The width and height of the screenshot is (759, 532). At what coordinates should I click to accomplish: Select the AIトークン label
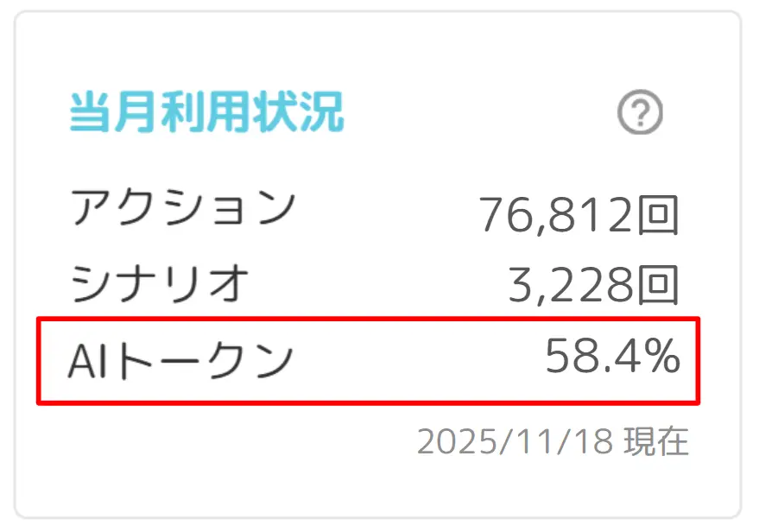point(180,360)
